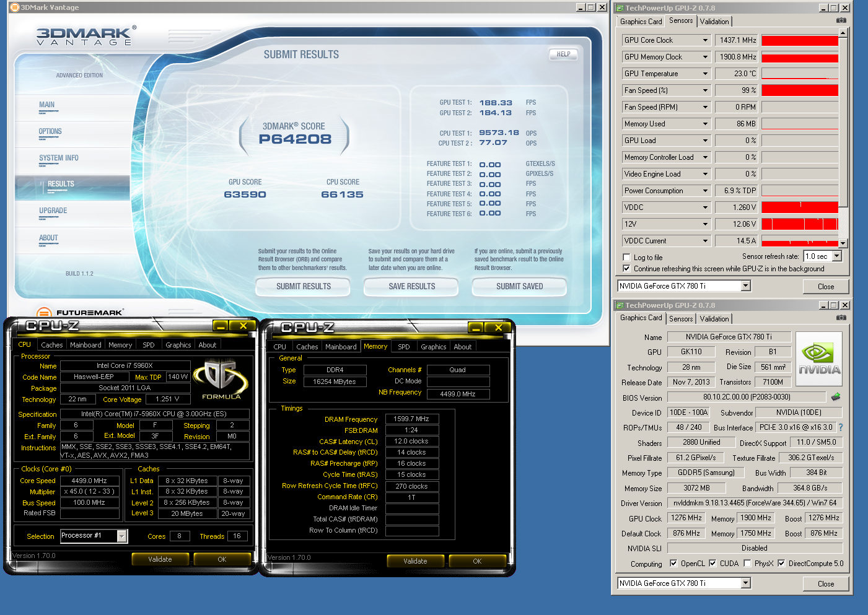Click the Core Speed value field
The width and height of the screenshot is (868, 615).
click(90, 481)
